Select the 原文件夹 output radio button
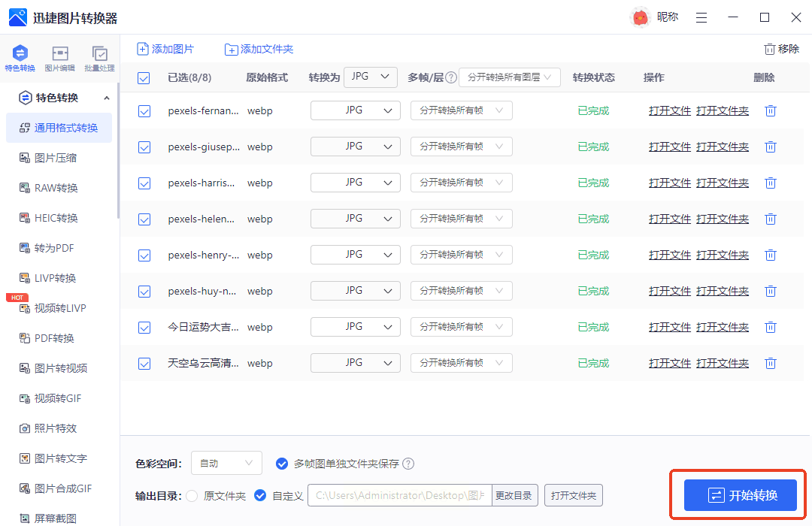812x526 pixels. pos(192,496)
